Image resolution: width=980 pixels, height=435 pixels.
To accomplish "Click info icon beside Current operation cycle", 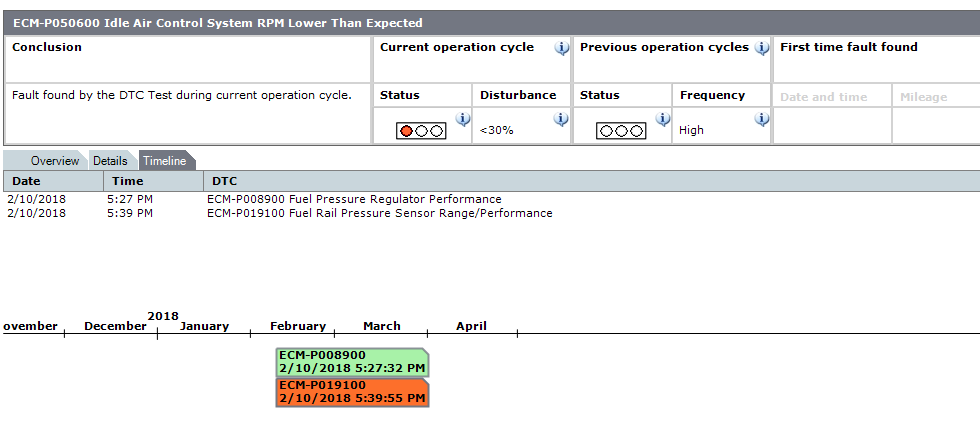I will pos(562,48).
